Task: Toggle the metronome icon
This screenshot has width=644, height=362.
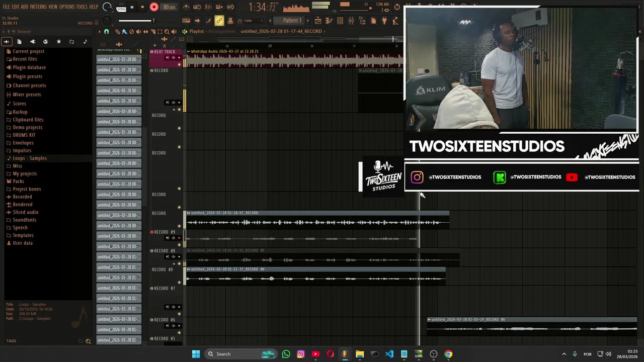Action: 186,7
